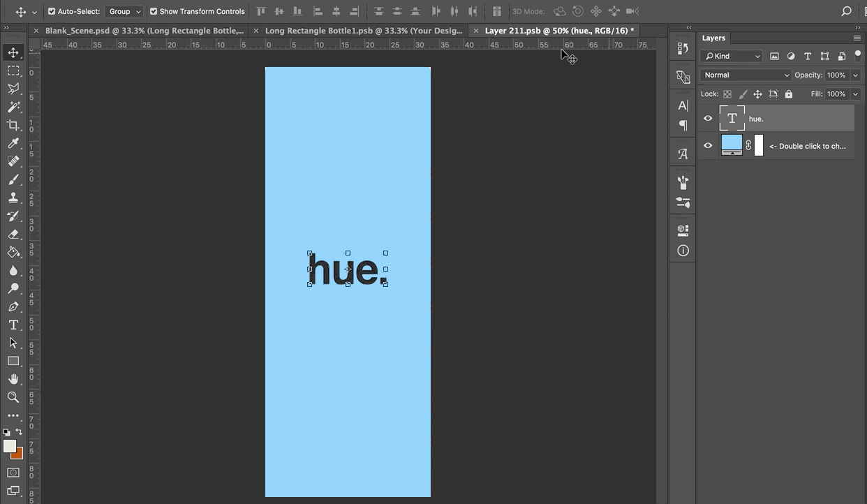Swap foreground and background colors
Screen dimensions: 867x504
coord(19,432)
